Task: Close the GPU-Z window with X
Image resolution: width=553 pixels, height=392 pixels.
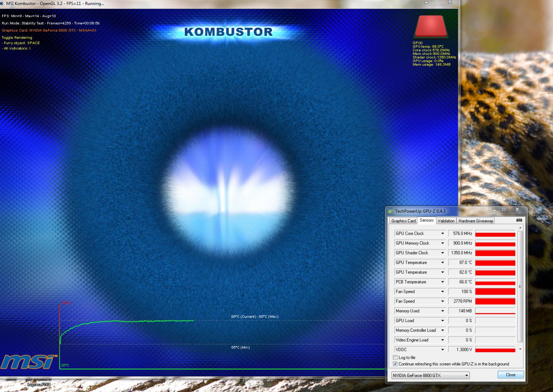Action: [517, 210]
